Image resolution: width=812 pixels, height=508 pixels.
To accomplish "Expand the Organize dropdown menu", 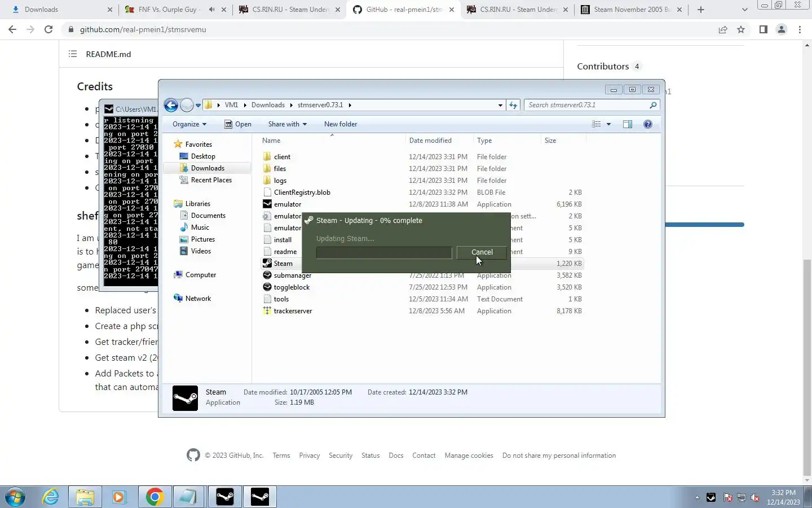I will [189, 124].
